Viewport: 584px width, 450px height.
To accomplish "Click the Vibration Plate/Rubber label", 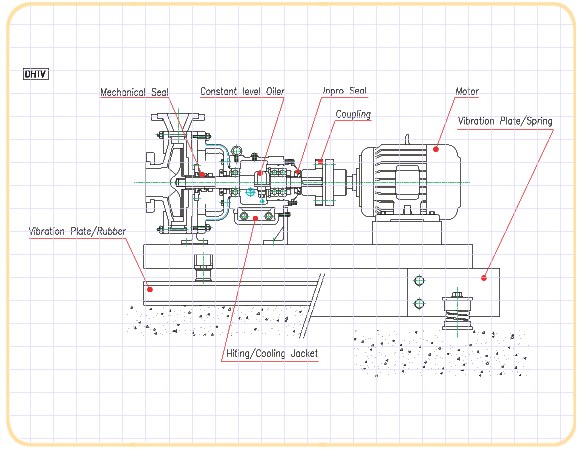I will [x=77, y=231].
